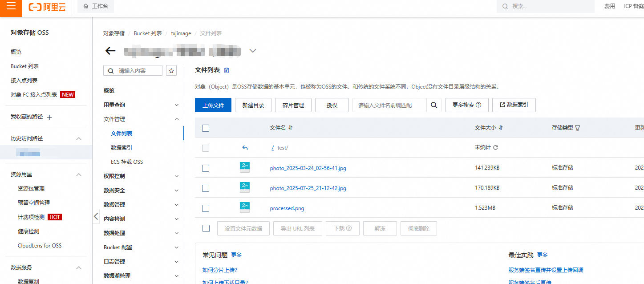Screen dimensions: 644x284
Task: Collapse the 资源用量 section
Action: pos(79,174)
